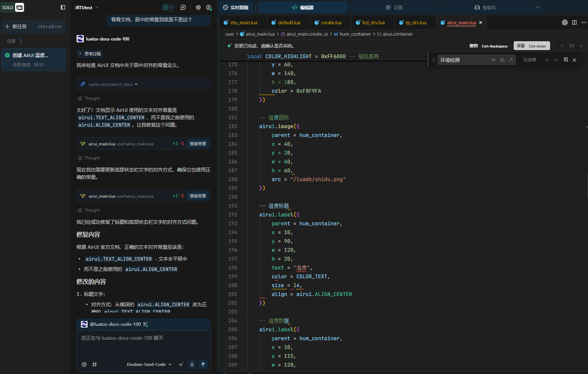Open the 设置 settings tab
The image size is (588, 374).
[x=394, y=7]
